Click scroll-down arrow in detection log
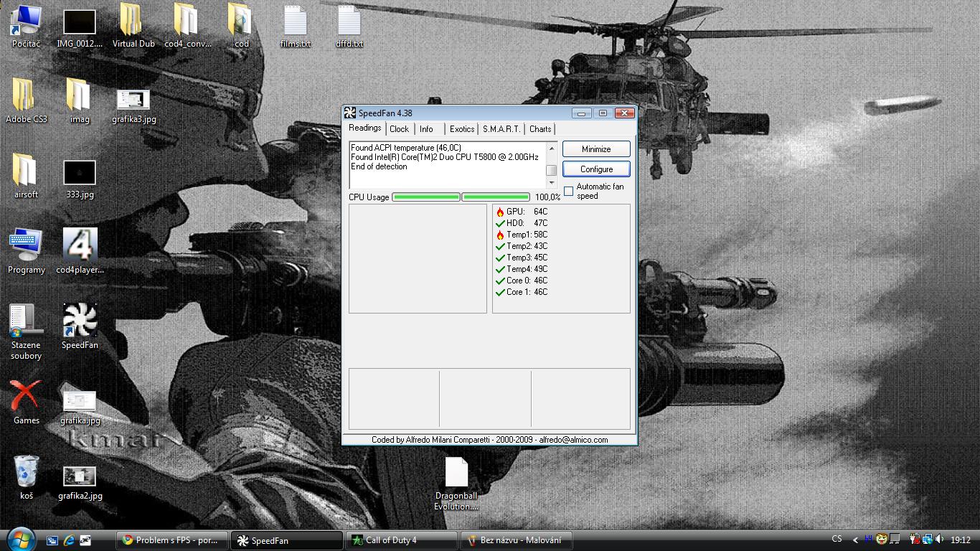This screenshot has width=980, height=551. tap(552, 184)
